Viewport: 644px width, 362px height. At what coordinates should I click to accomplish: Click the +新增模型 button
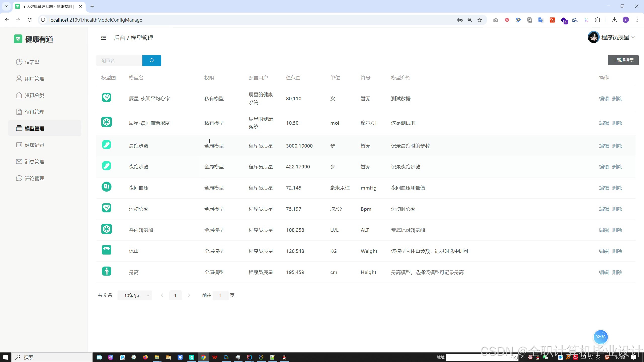623,60
